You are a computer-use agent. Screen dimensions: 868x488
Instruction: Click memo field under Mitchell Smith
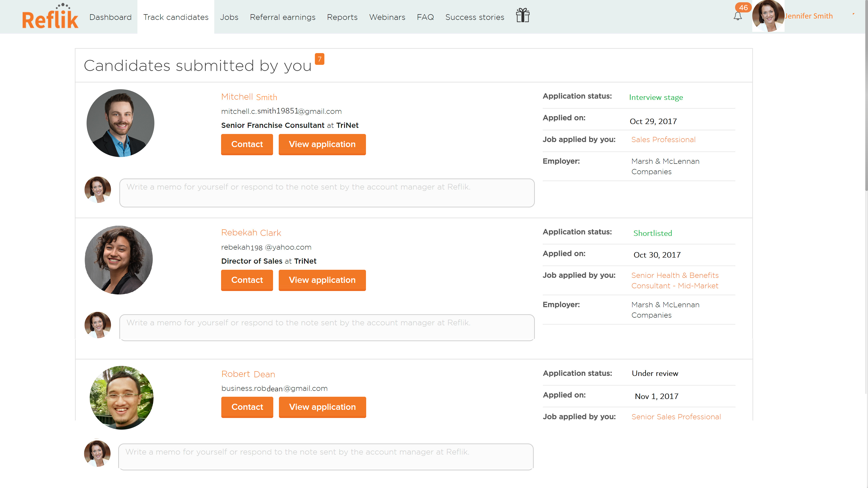pos(327,193)
